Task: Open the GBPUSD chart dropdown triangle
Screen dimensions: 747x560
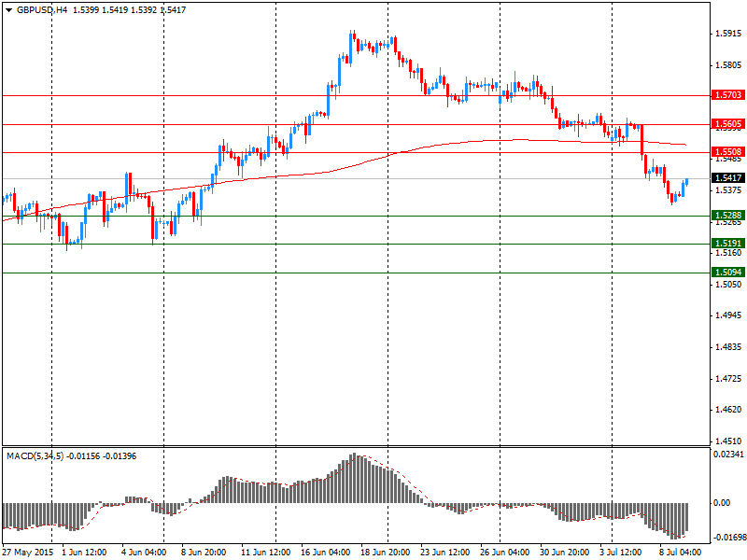Action: click(8, 10)
